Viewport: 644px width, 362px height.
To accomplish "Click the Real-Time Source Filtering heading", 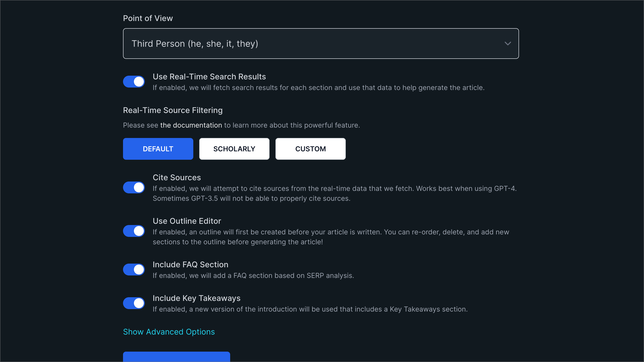I will [x=173, y=110].
